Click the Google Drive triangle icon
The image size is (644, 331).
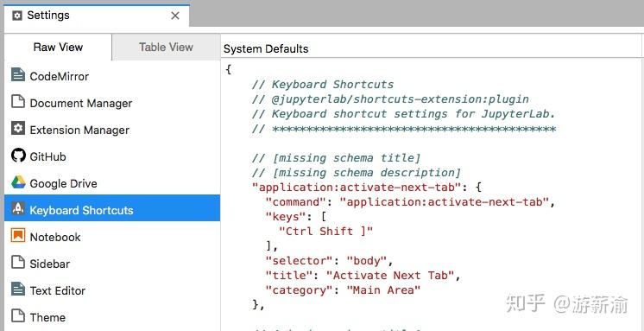tap(17, 182)
